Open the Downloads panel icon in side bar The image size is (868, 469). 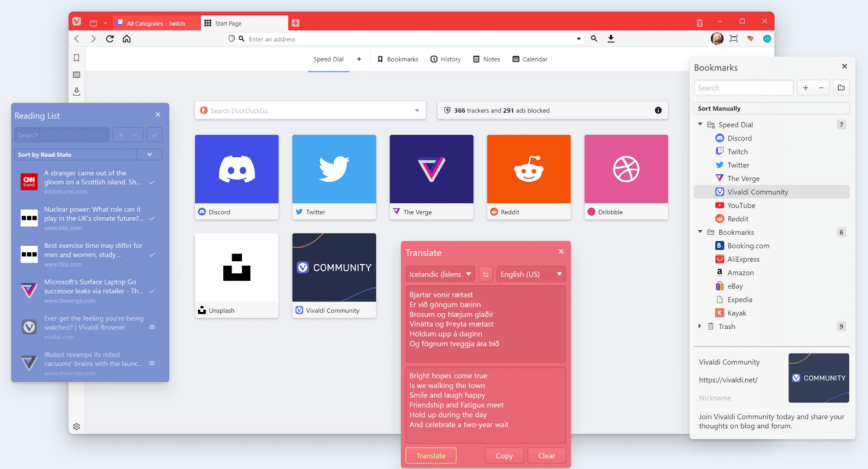coord(76,91)
